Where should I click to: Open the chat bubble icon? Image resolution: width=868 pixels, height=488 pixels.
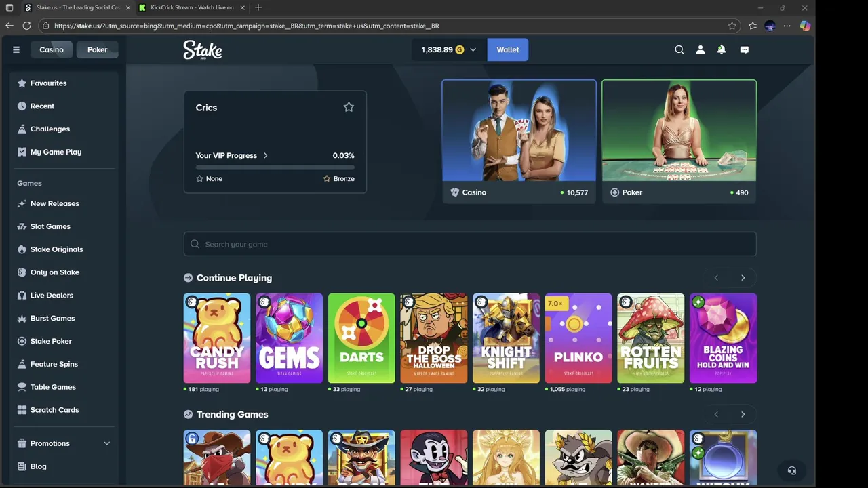coord(744,49)
